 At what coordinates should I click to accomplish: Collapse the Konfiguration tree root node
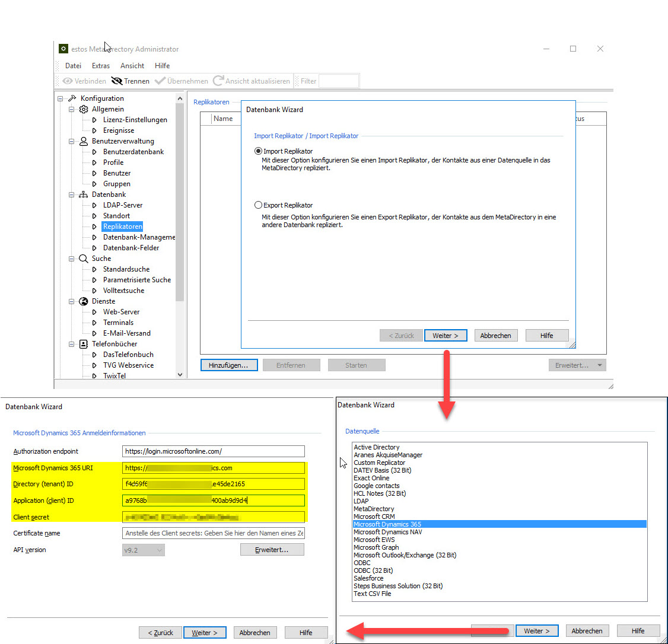pos(61,98)
